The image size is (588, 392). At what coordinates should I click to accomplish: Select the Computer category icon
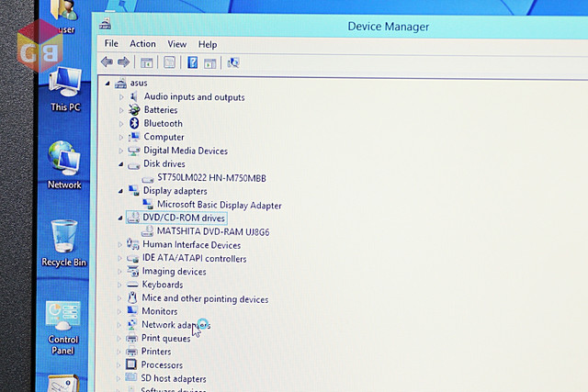[x=134, y=137]
